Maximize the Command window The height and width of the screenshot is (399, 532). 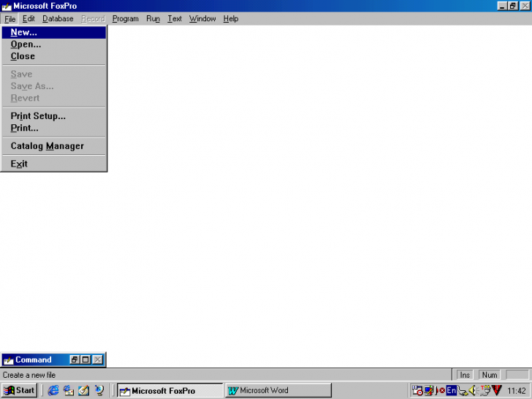click(85, 360)
